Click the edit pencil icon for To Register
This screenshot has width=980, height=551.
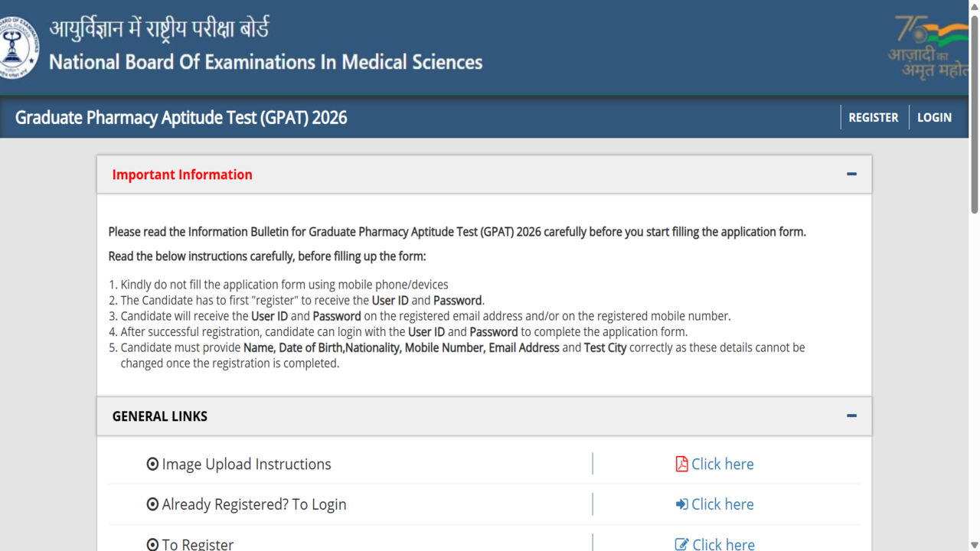681,544
